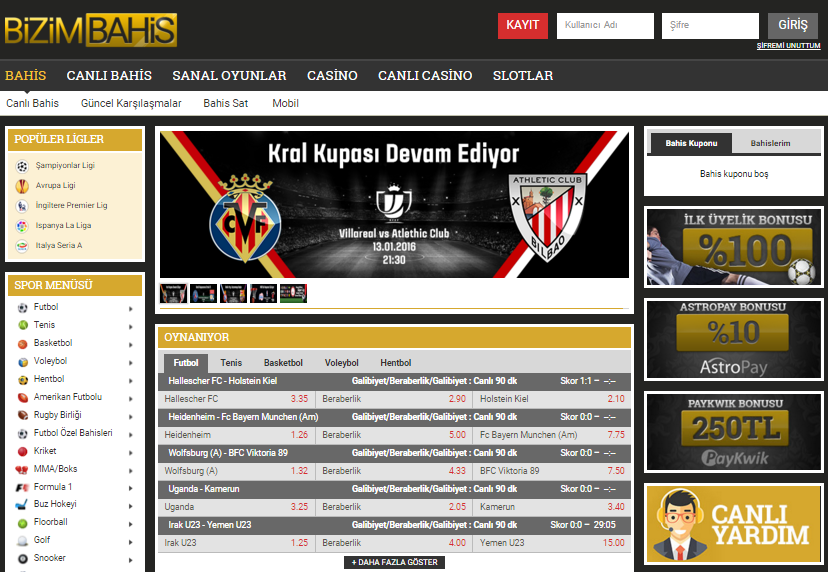828x572 pixels.
Task: Click the MMA/Boks gloves icon
Action: coord(22,470)
